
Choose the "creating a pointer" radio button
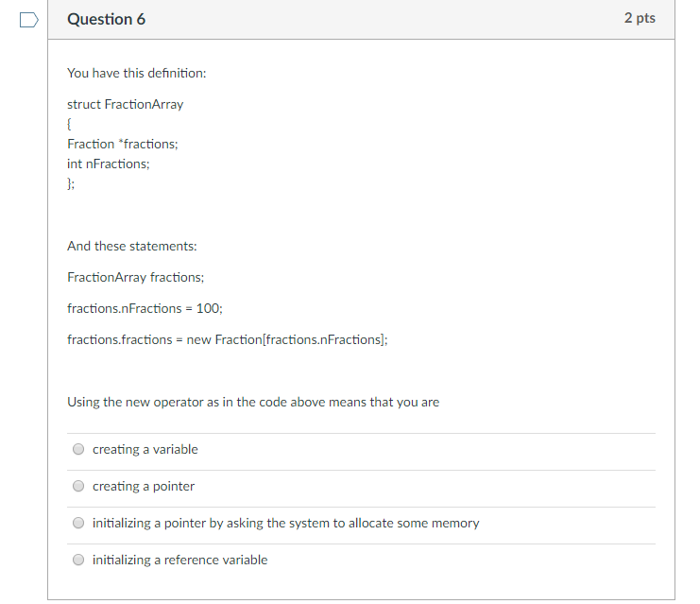tap(78, 487)
